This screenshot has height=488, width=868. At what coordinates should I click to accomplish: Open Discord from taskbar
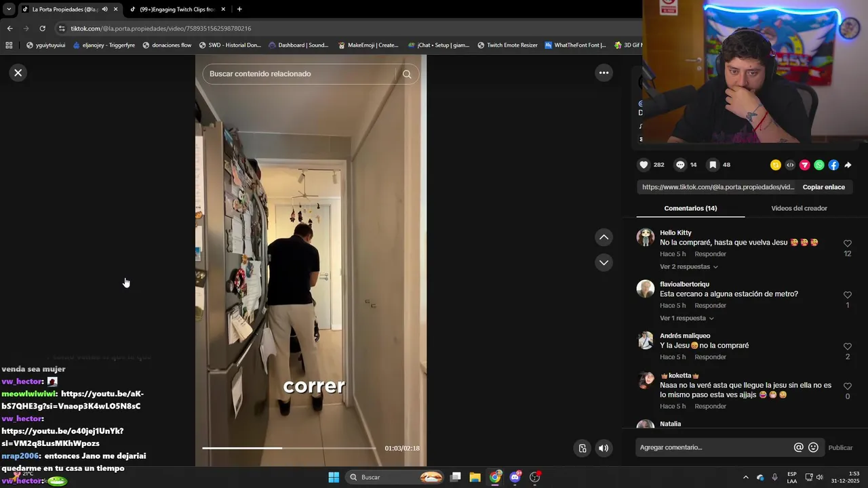[x=515, y=477]
